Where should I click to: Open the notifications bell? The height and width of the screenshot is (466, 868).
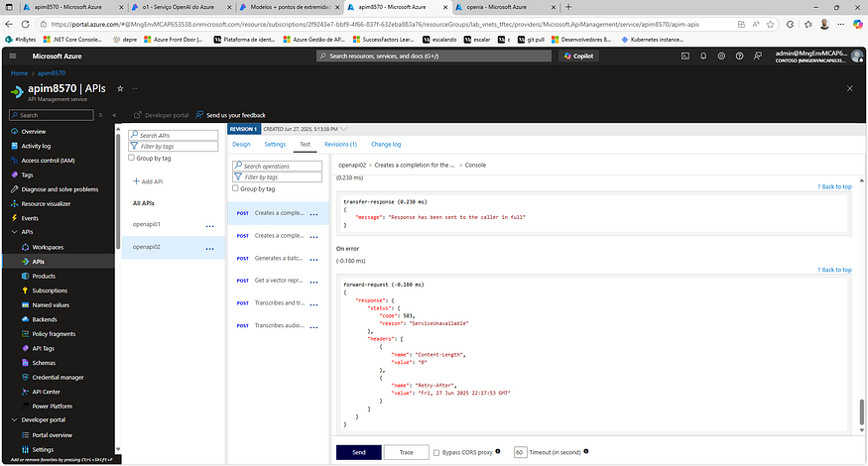tap(703, 56)
